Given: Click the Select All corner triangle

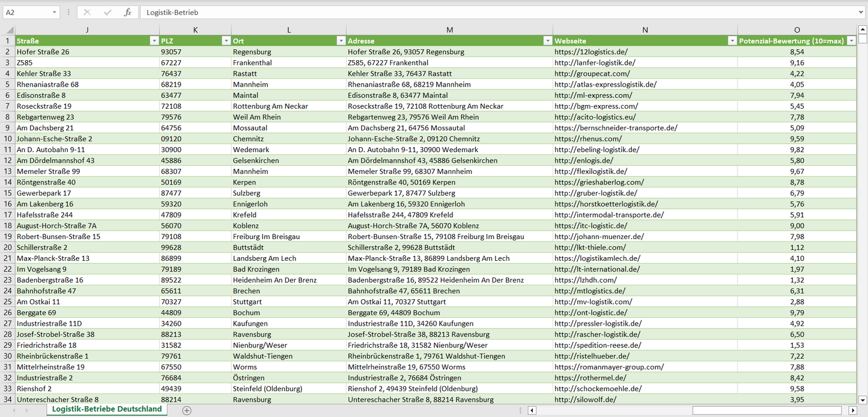Looking at the screenshot, I should [x=9, y=30].
